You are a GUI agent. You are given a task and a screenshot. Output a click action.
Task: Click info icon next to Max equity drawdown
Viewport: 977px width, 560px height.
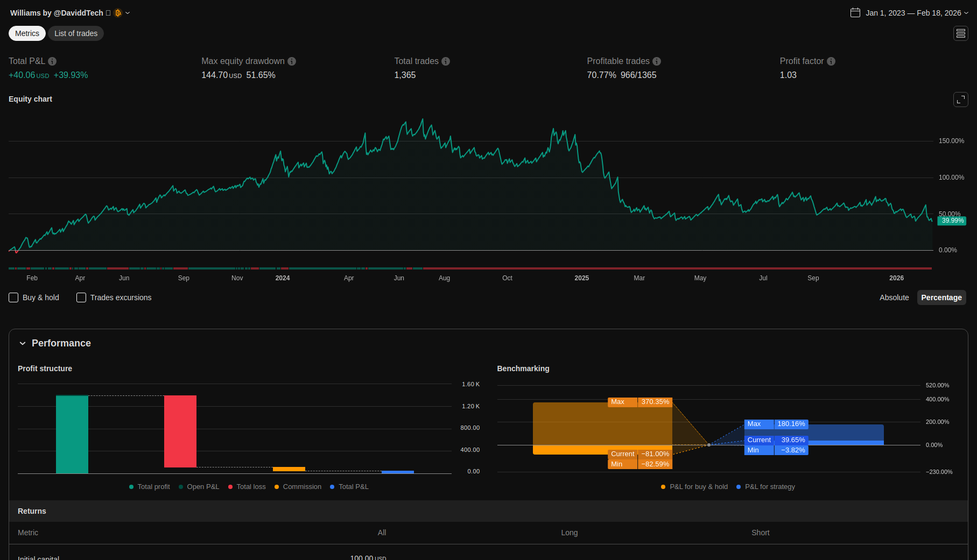[292, 61]
